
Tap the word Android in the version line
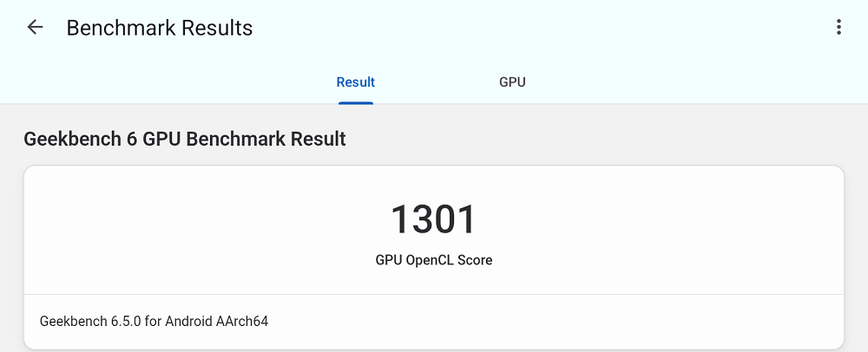click(186, 322)
